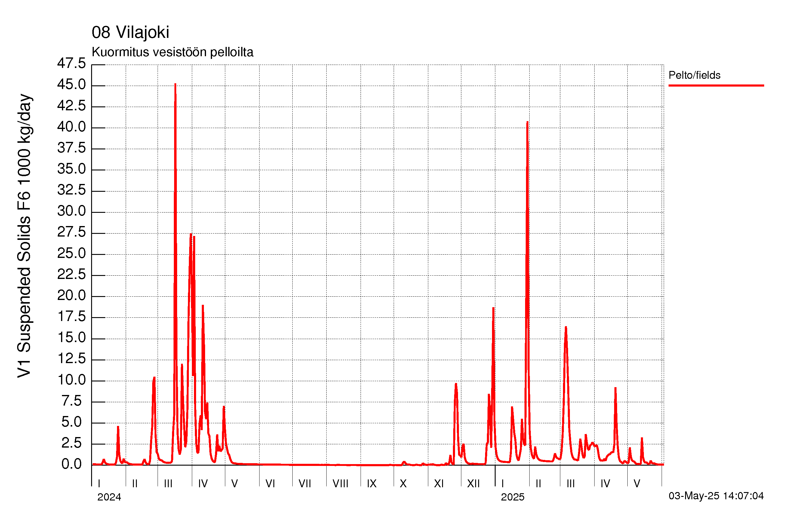Click the month label "XI"

[439, 484]
